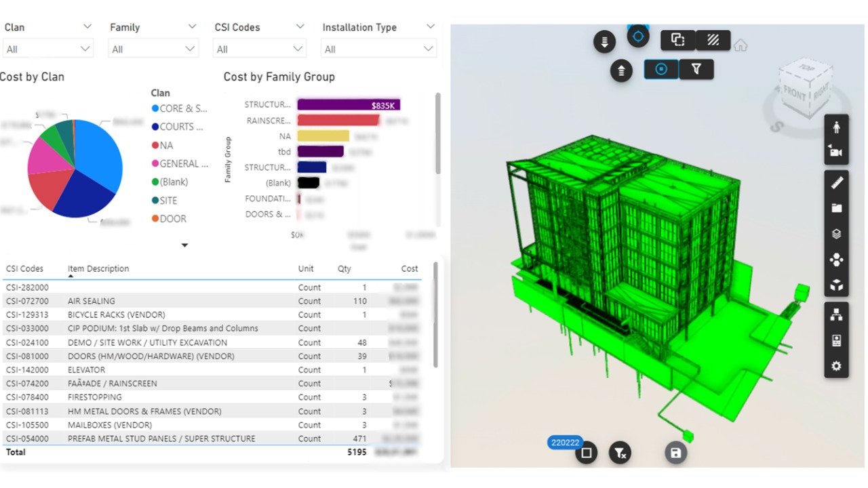Save the current view with disk icon

coord(675,453)
